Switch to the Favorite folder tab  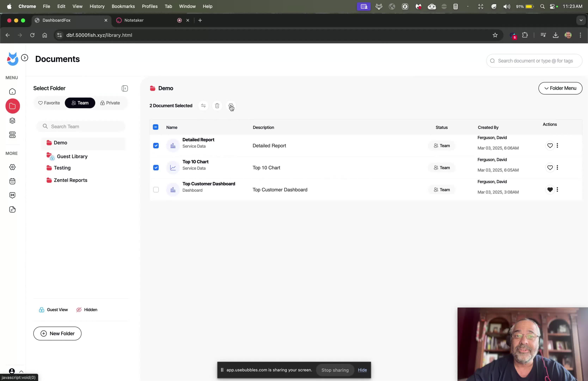pos(49,103)
